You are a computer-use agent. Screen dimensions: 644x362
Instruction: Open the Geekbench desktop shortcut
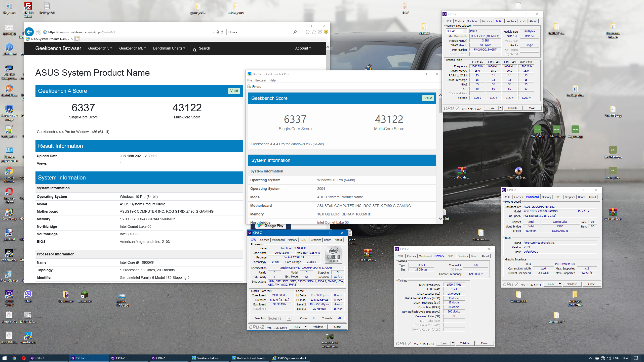tap(28, 338)
